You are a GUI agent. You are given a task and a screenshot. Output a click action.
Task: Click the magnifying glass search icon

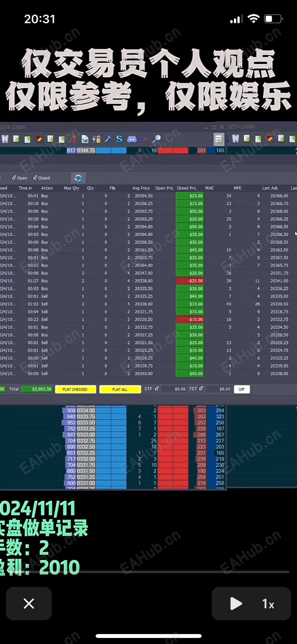[156, 139]
